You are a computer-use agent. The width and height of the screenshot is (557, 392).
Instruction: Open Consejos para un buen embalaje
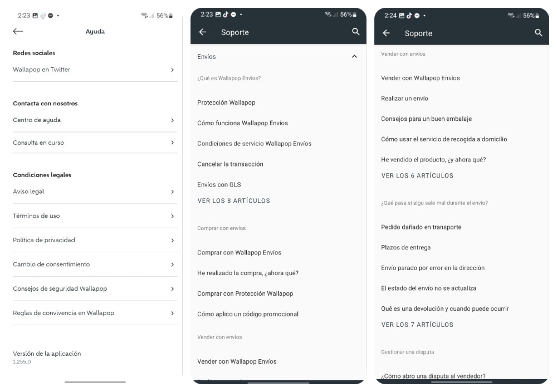click(x=426, y=119)
